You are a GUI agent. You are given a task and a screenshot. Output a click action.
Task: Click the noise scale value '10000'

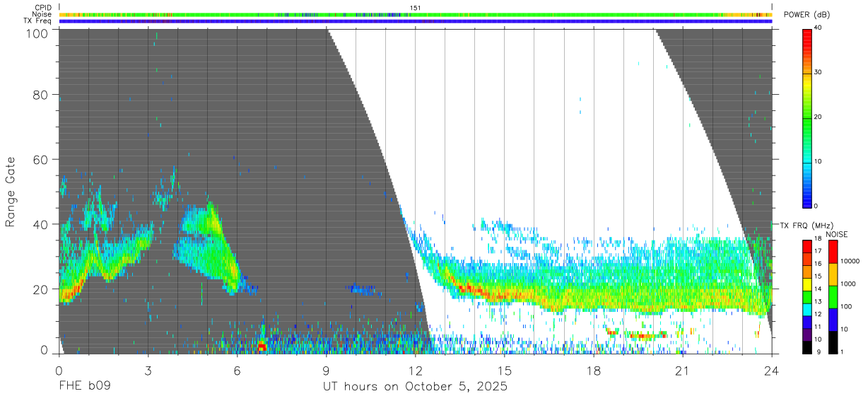(849, 260)
